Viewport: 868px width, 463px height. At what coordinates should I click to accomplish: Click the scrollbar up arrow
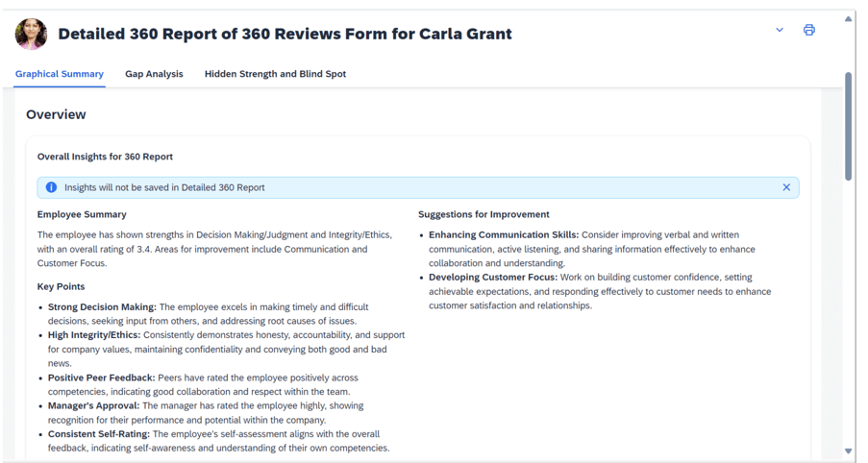tap(848, 18)
